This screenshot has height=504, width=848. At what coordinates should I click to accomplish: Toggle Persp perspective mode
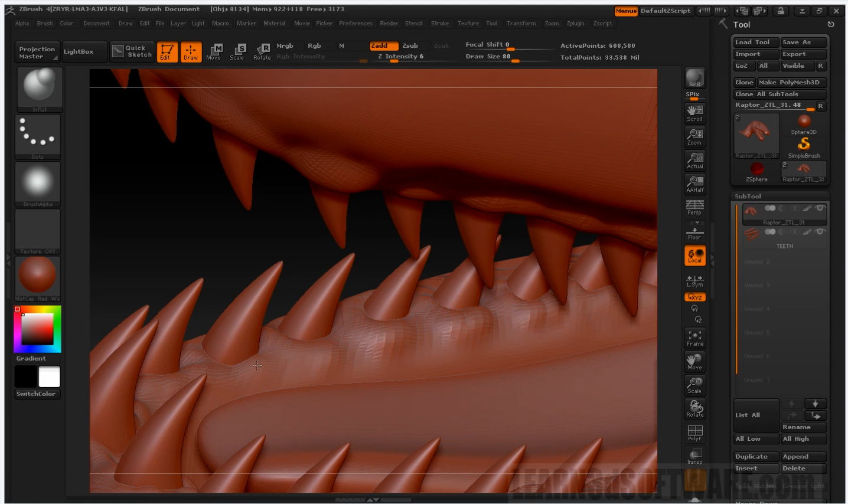[x=694, y=207]
